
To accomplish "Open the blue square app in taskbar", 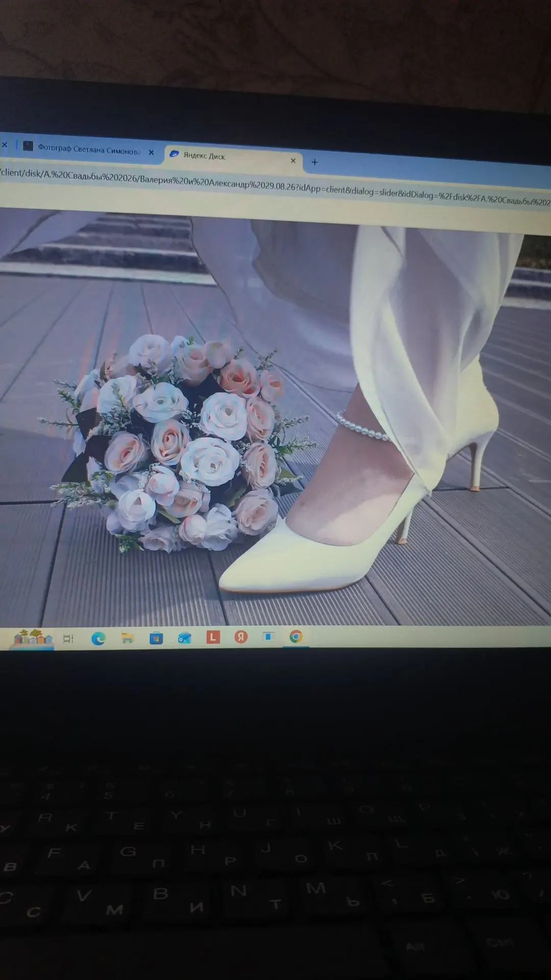I will [x=268, y=636].
